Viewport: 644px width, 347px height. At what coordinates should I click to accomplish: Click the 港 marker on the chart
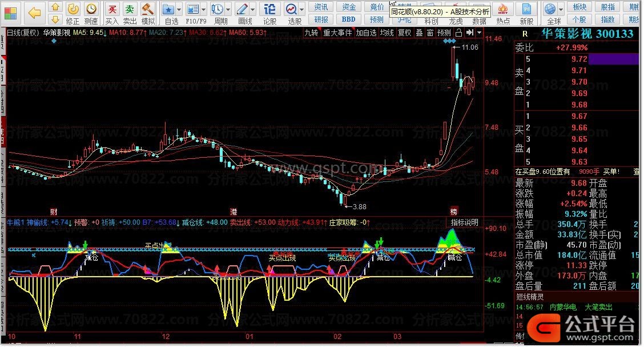point(234,212)
